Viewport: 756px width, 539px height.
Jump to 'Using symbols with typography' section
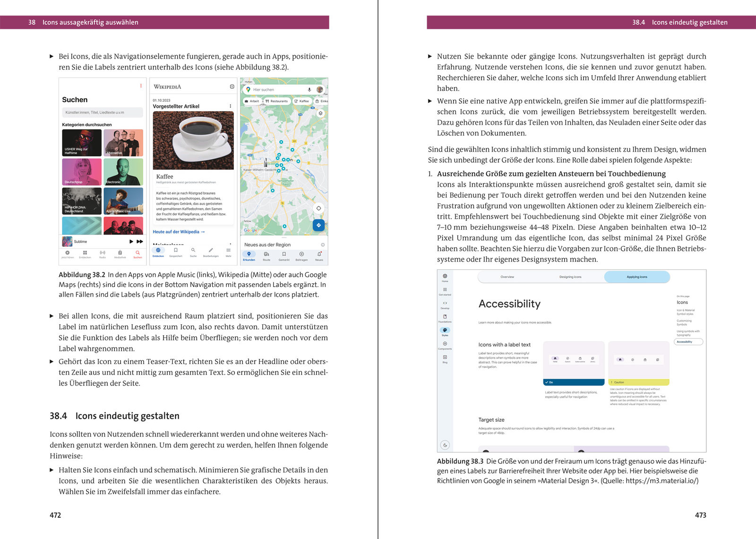(x=688, y=333)
